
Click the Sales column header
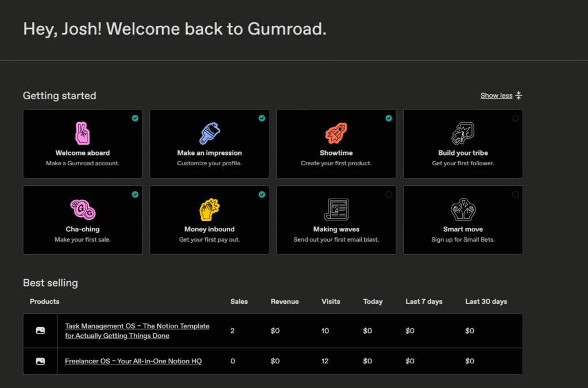(x=239, y=301)
